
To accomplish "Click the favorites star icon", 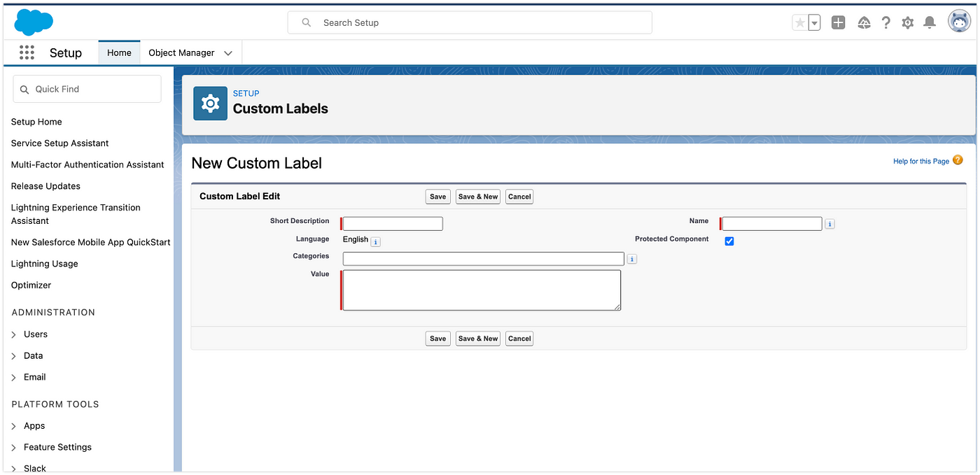I will (x=800, y=22).
